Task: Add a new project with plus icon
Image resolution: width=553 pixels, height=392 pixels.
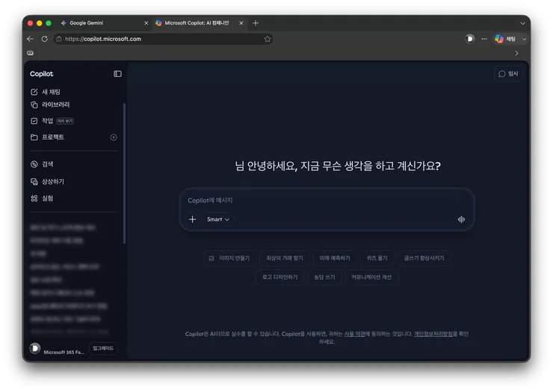Action: pyautogui.click(x=114, y=137)
